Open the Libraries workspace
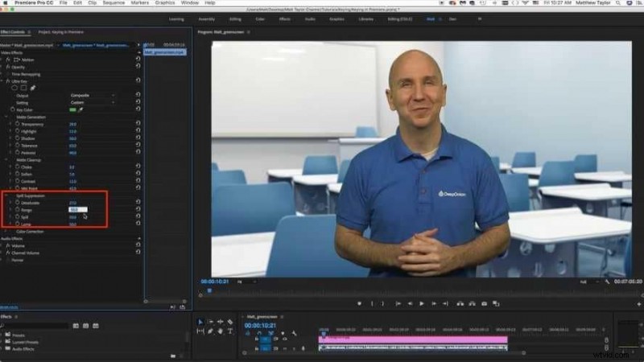 point(366,19)
